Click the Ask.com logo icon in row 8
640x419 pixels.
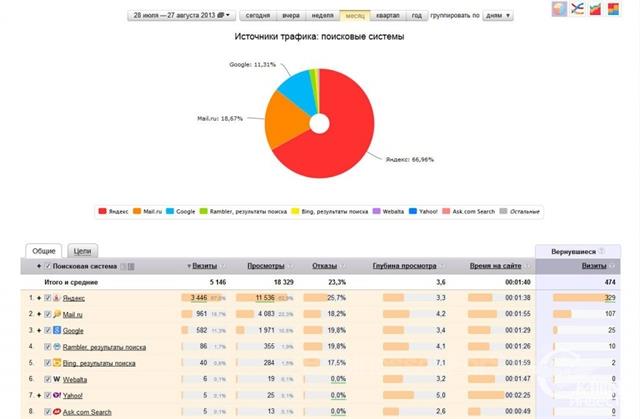click(x=57, y=412)
